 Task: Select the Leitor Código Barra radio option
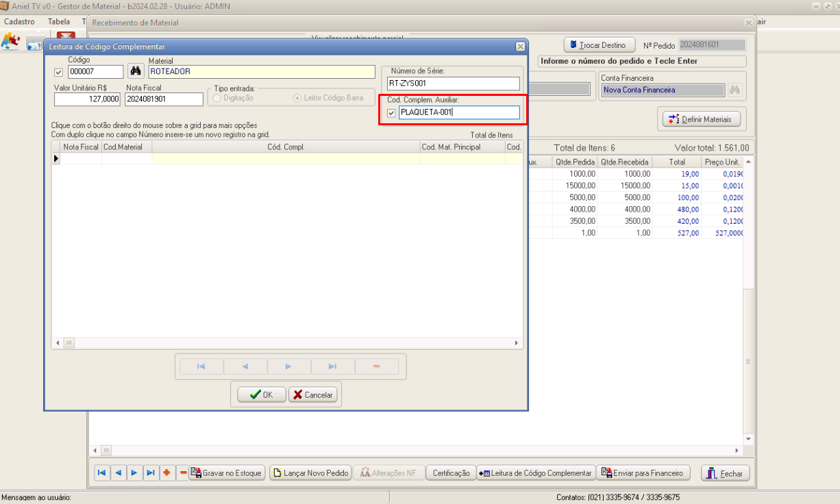(297, 98)
